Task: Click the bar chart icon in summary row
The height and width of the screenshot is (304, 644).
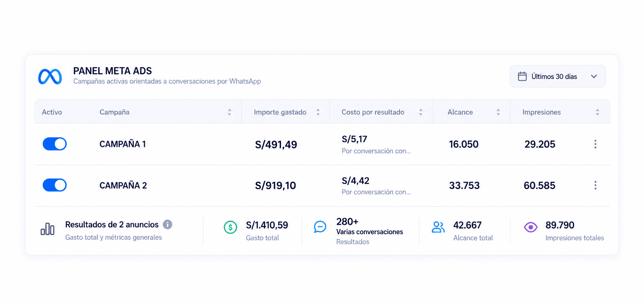Action: [48, 229]
